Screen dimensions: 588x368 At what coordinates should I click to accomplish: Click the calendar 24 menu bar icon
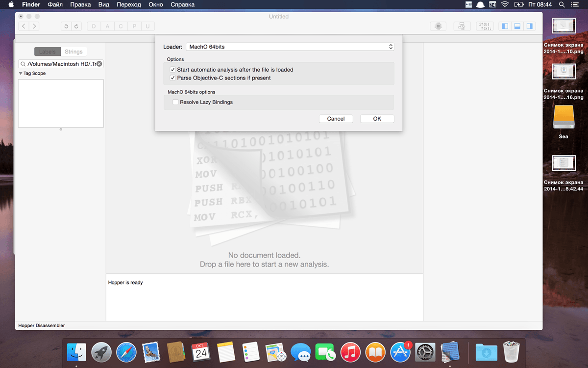click(492, 4)
